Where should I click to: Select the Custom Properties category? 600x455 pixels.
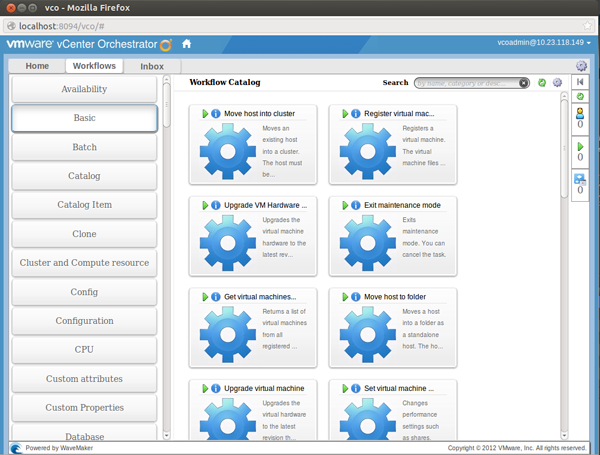pos(84,408)
